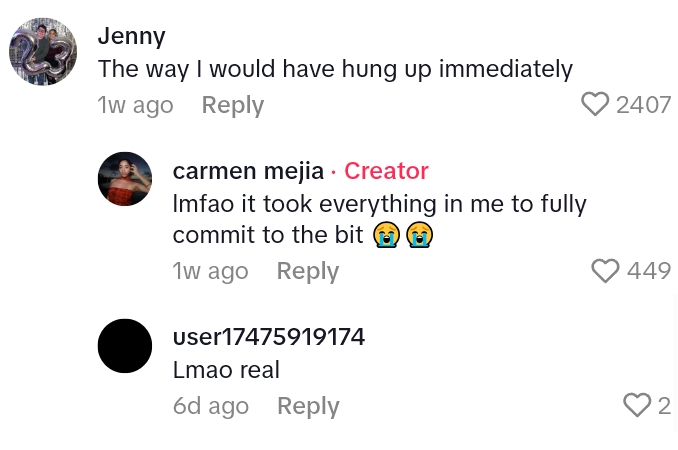The height and width of the screenshot is (450, 678).
Task: Click the 449 like count
Action: click(x=648, y=271)
